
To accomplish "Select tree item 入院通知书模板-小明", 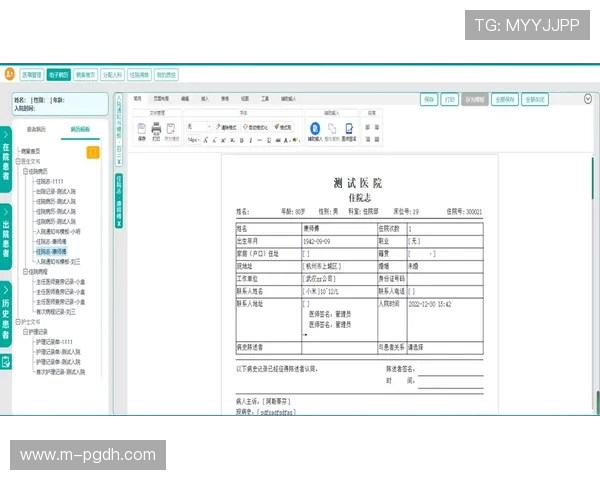I will [x=58, y=232].
